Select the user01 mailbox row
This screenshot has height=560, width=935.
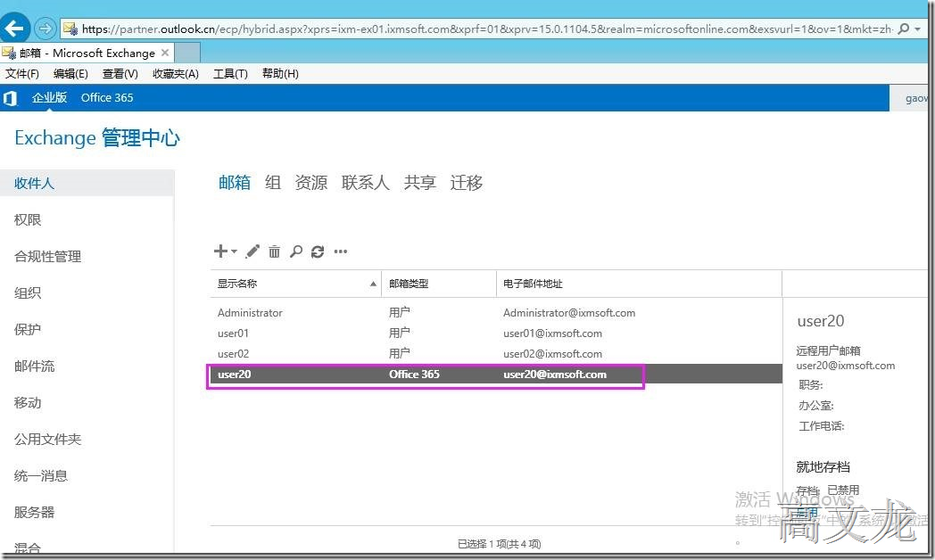pos(496,333)
